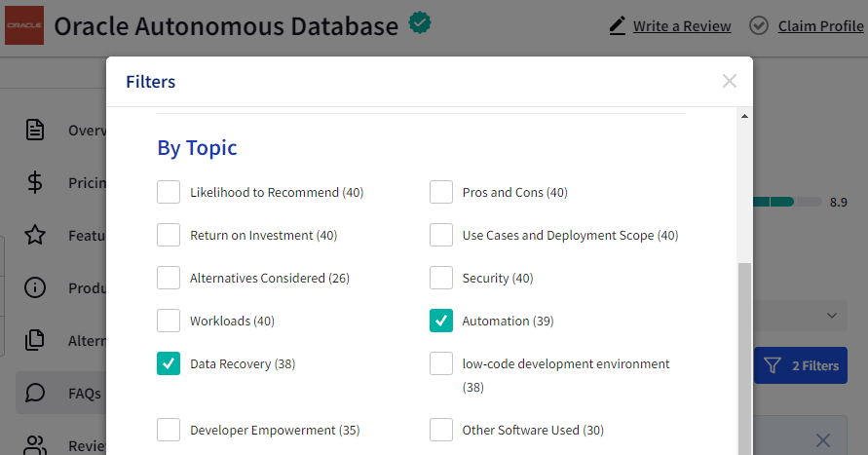Screen dimensions: 868x455
Task: Click the Security (40) label text
Action: click(x=498, y=278)
